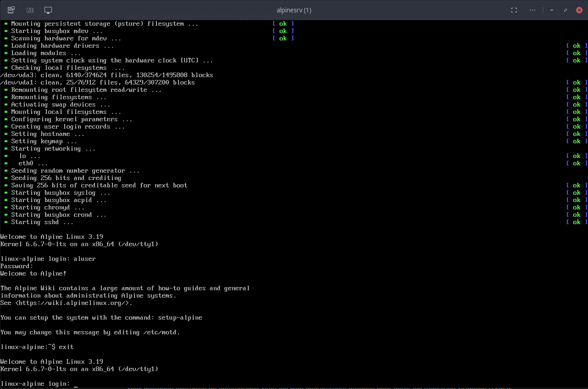Close the alpinesrv viewer window
Screen dimensions: 588x389
579,10
